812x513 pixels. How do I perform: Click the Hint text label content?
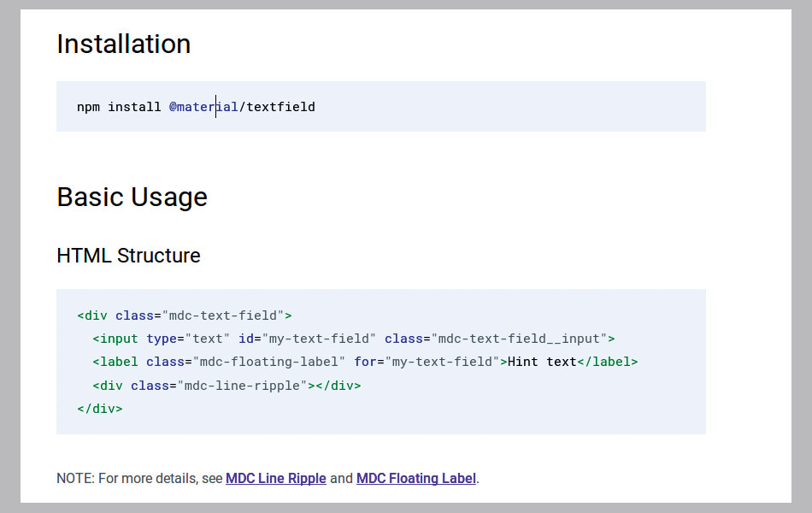(542, 362)
